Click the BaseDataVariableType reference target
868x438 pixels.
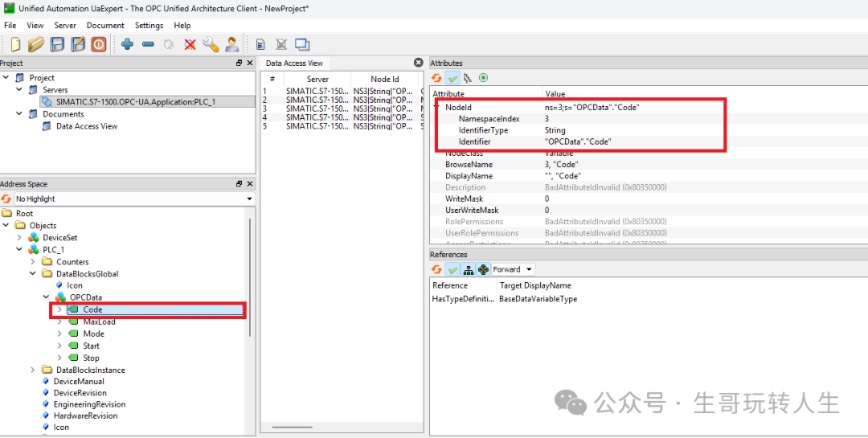click(x=538, y=298)
